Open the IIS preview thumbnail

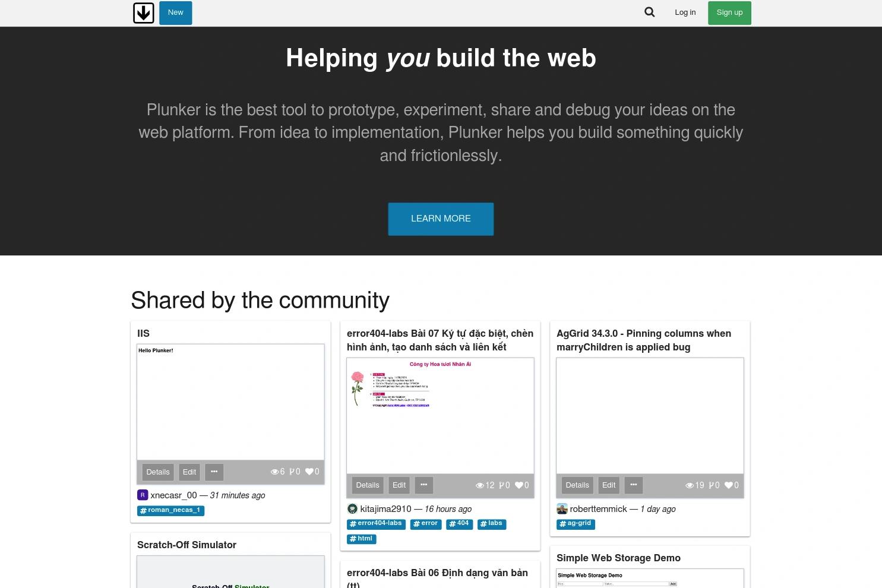pyautogui.click(x=230, y=402)
